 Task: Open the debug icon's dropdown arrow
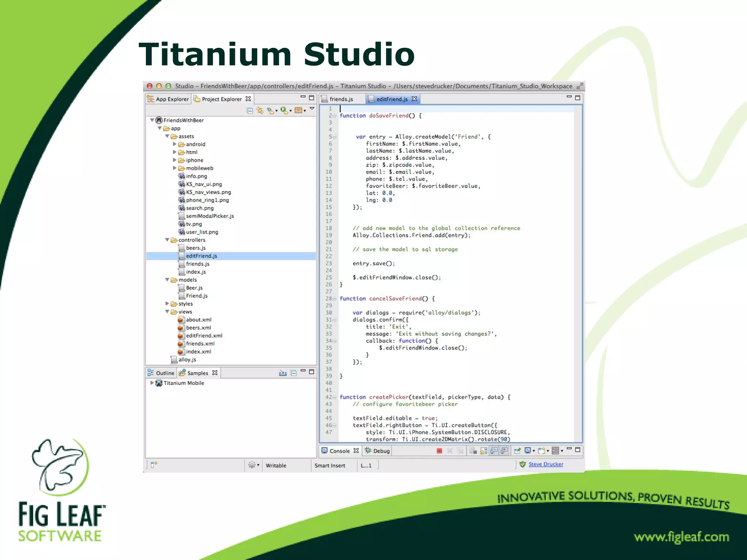point(276,111)
